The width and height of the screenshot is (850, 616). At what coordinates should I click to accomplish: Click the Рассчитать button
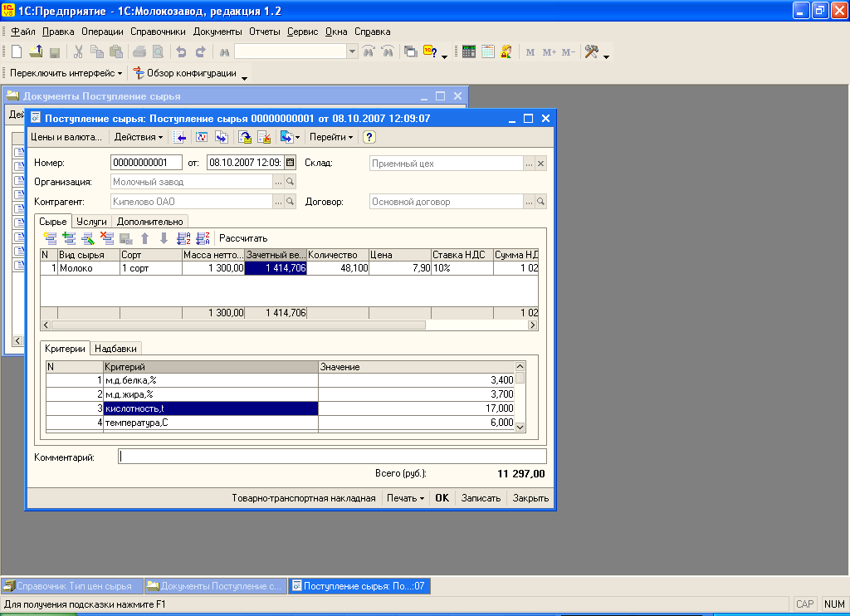point(243,238)
